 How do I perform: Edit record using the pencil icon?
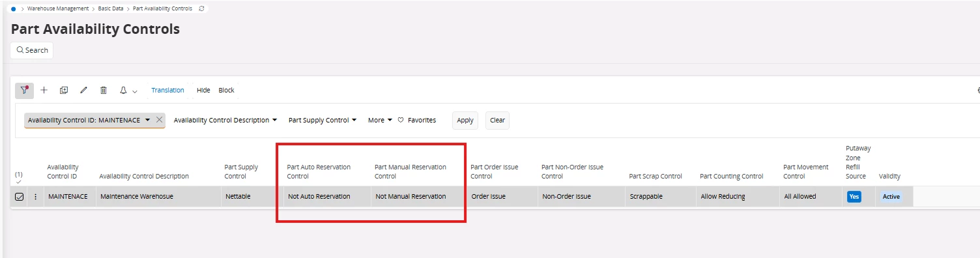click(x=83, y=91)
